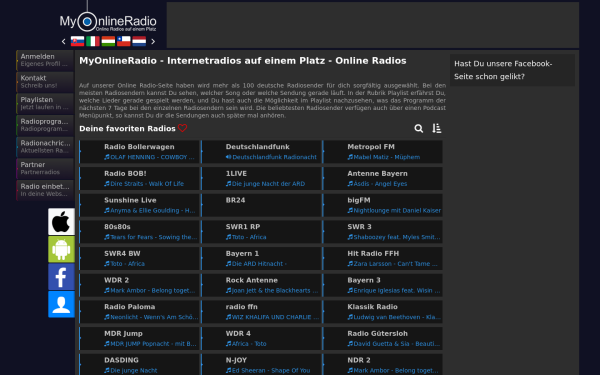The image size is (600, 375).
Task: Open N-JOY station
Action: pos(261,364)
